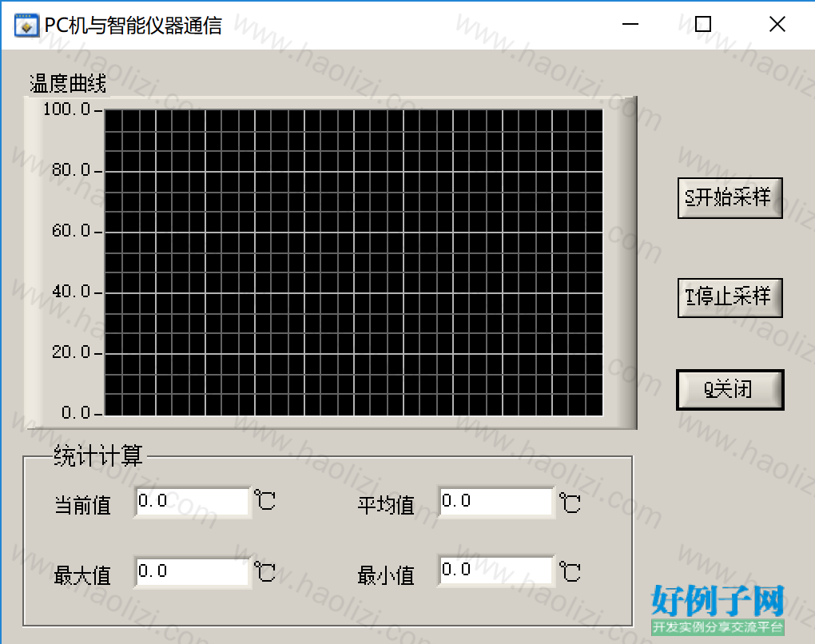Screen dimensions: 815x644
Task: Click the 80.0 Y-axis scale label
Action: pyautogui.click(x=70, y=170)
